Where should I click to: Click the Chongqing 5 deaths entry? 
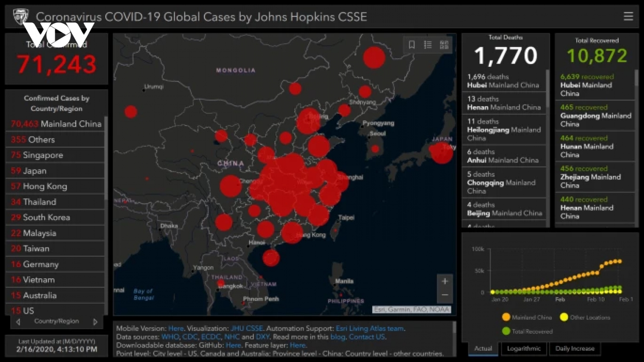point(504,182)
